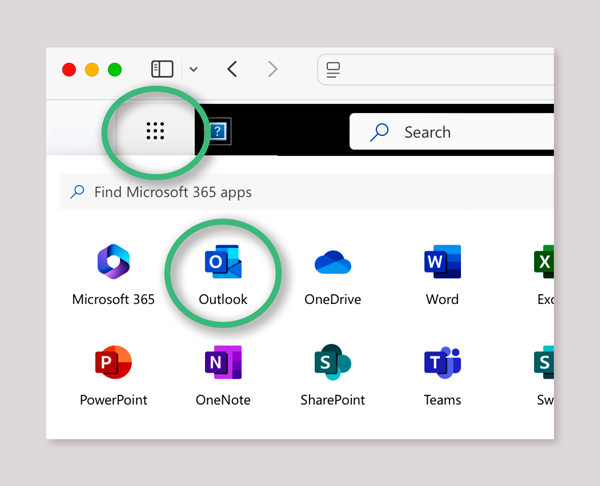
Task: Close window with the red button
Action: pos(69,70)
